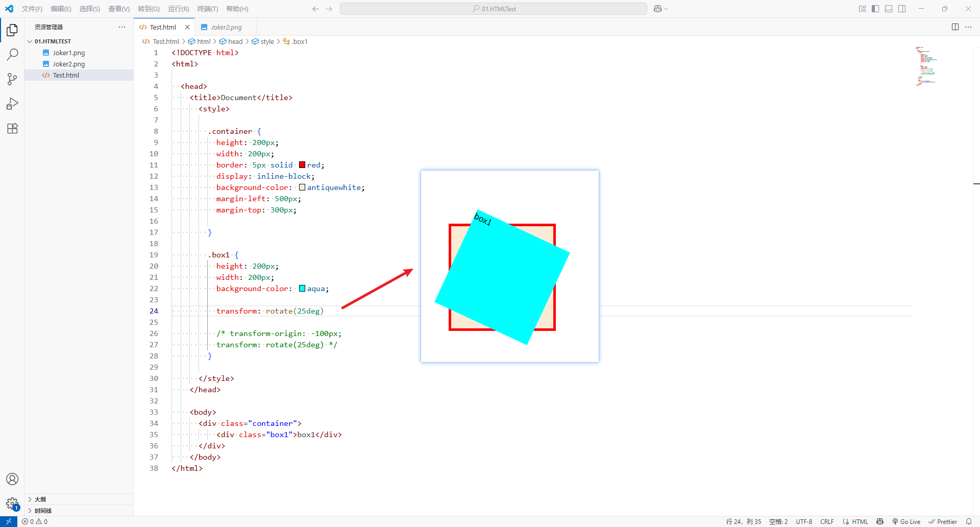Open Explorer panel More Actions ellipsis

(x=122, y=27)
